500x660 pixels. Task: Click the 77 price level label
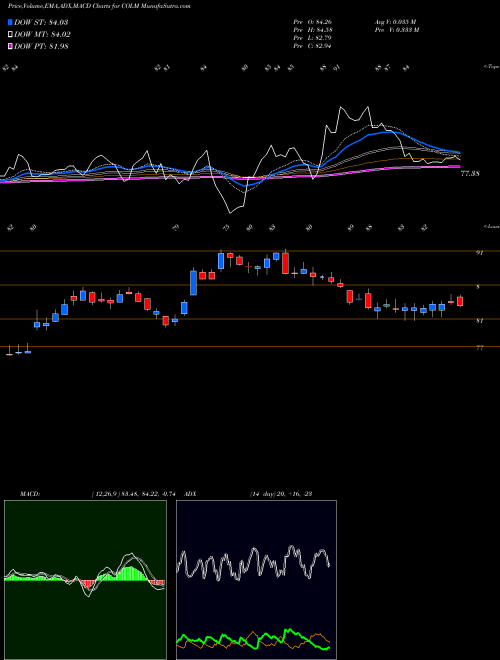pyautogui.click(x=479, y=348)
